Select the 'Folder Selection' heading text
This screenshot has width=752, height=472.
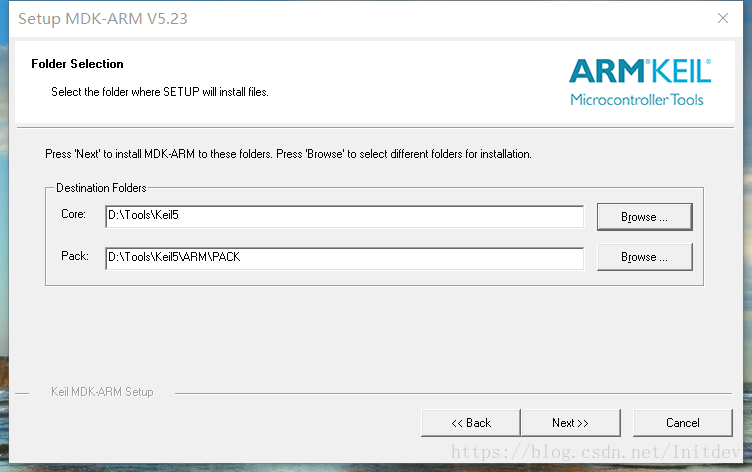click(77, 64)
